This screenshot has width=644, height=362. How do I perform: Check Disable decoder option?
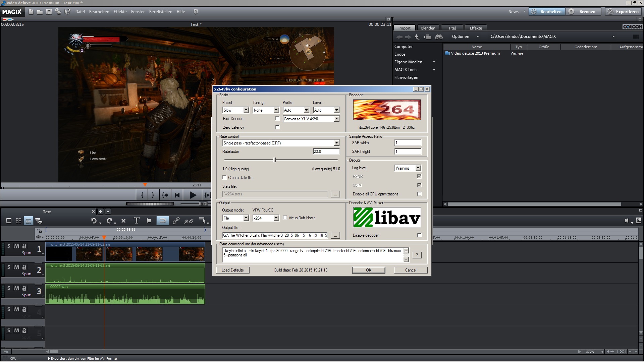pyautogui.click(x=419, y=235)
